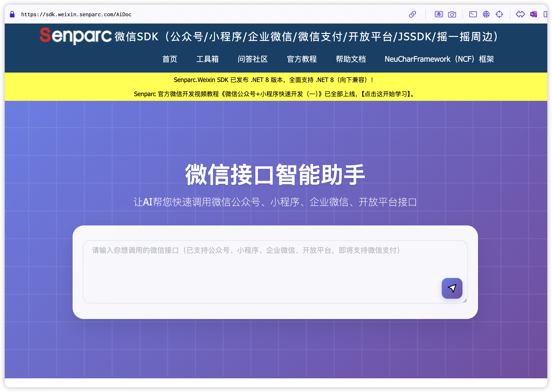Click the crosshair target icon
552x392 pixels.
click(x=499, y=14)
